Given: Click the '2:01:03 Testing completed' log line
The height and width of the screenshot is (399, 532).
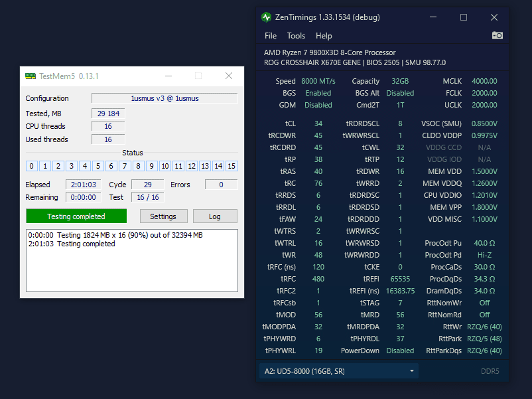Looking at the screenshot, I should pos(72,244).
